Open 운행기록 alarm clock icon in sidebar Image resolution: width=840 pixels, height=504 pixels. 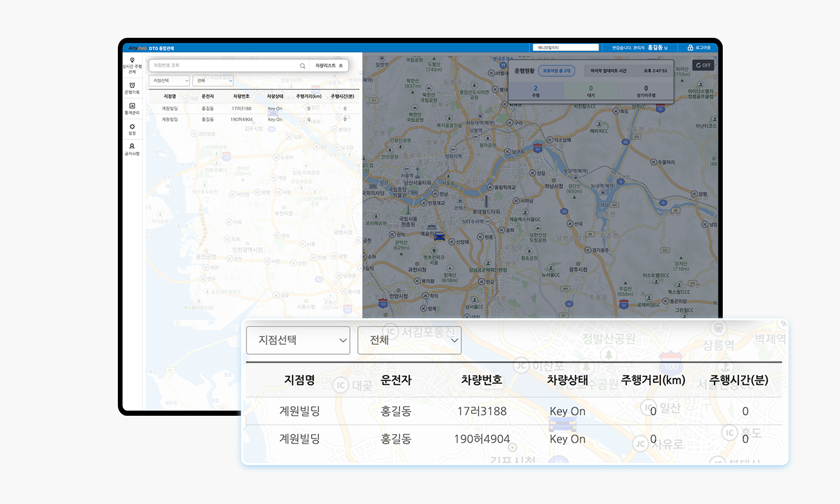pos(132,85)
